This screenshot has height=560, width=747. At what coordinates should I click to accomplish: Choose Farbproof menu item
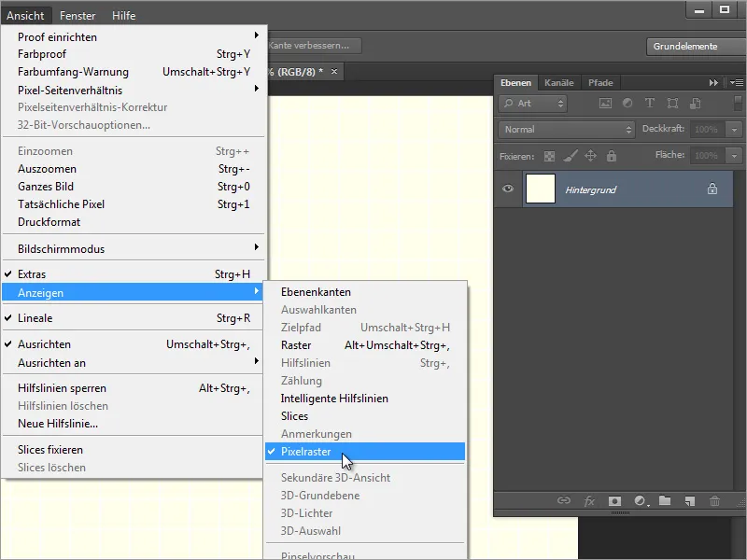(x=134, y=54)
